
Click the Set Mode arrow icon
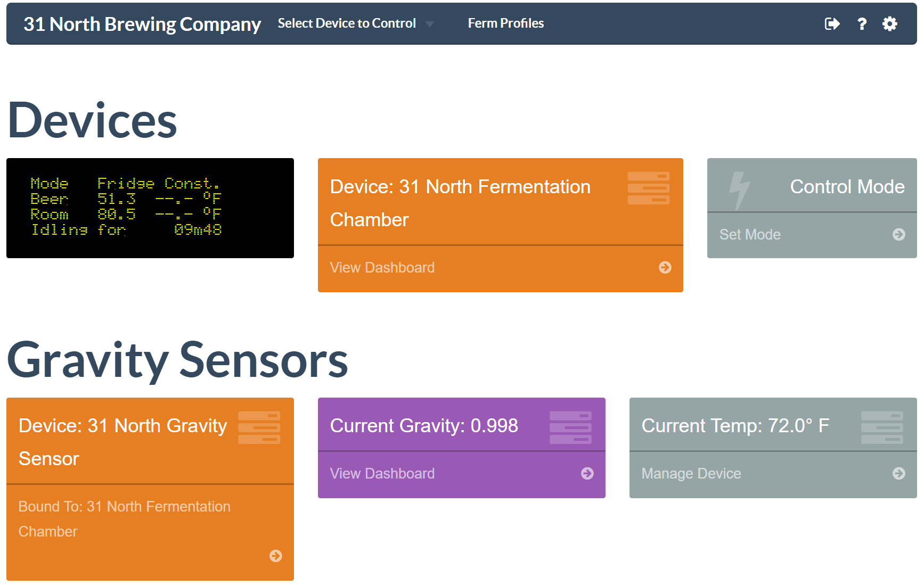898,234
